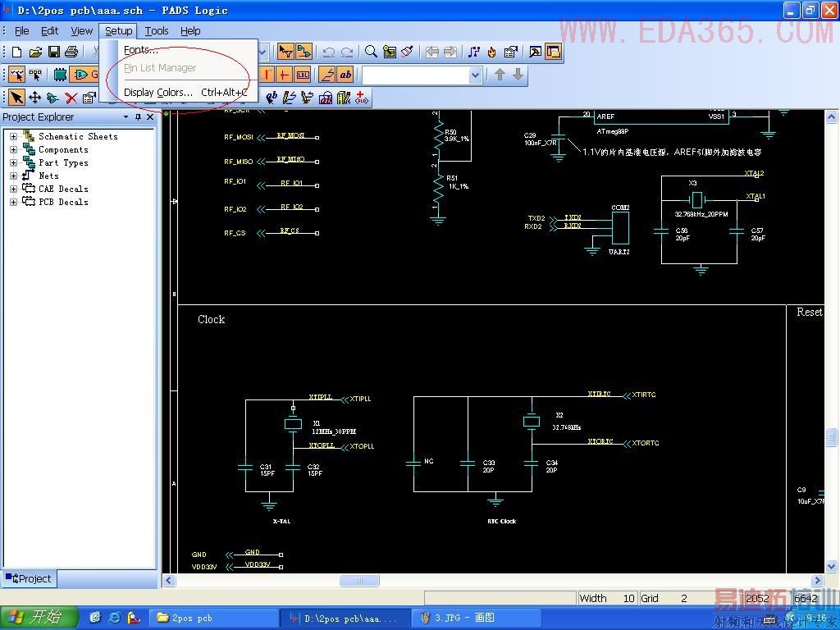Click the zoom magnifier icon
The height and width of the screenshot is (630, 840).
pyautogui.click(x=371, y=52)
